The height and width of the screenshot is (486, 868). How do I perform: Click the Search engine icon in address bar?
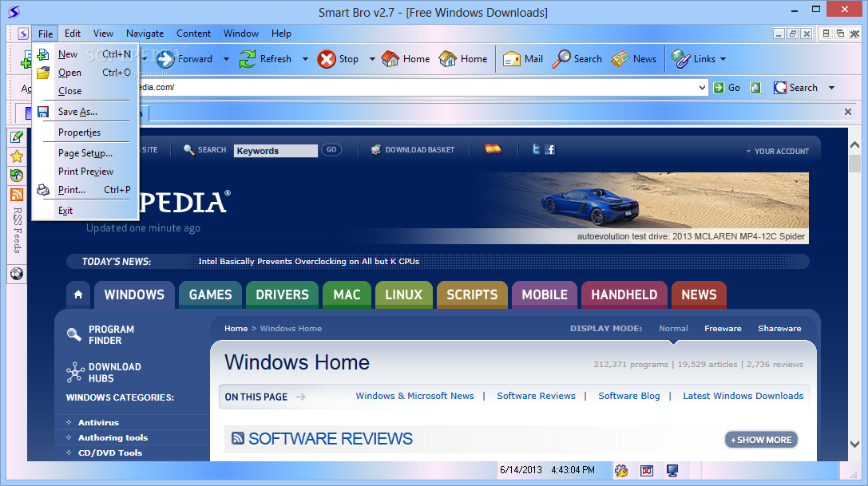coord(780,88)
